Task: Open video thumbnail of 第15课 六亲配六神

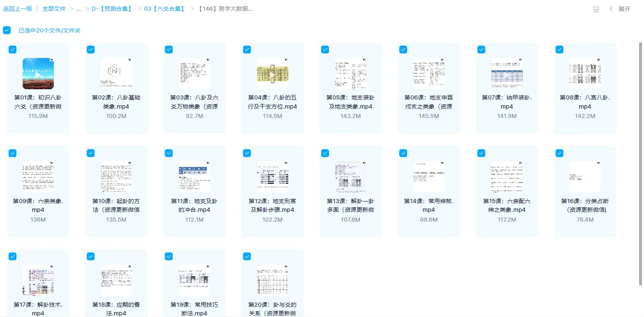Action: pos(507,177)
